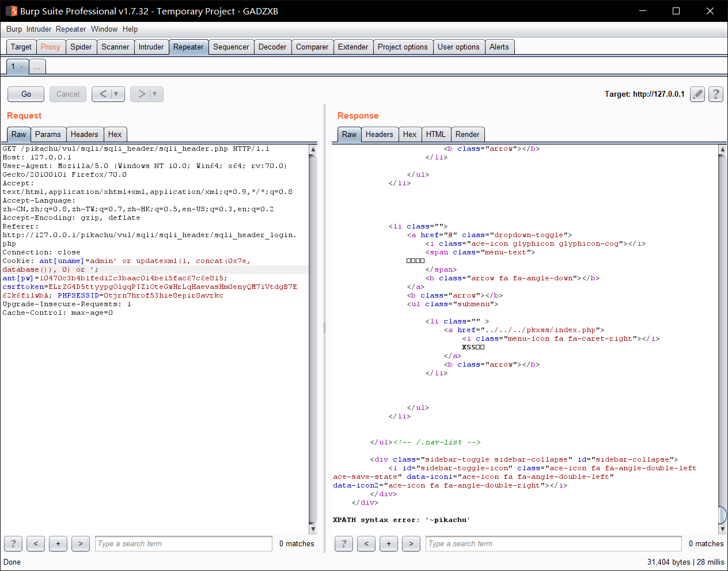
Task: Click response pane scrollbar up arrow
Action: 722,149
